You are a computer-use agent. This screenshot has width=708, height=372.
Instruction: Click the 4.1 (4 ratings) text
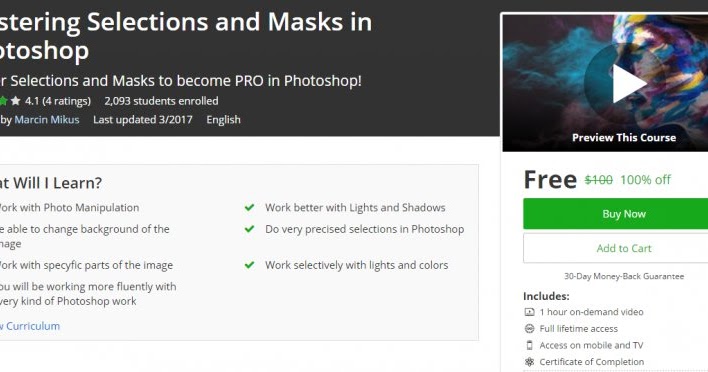tap(58, 101)
